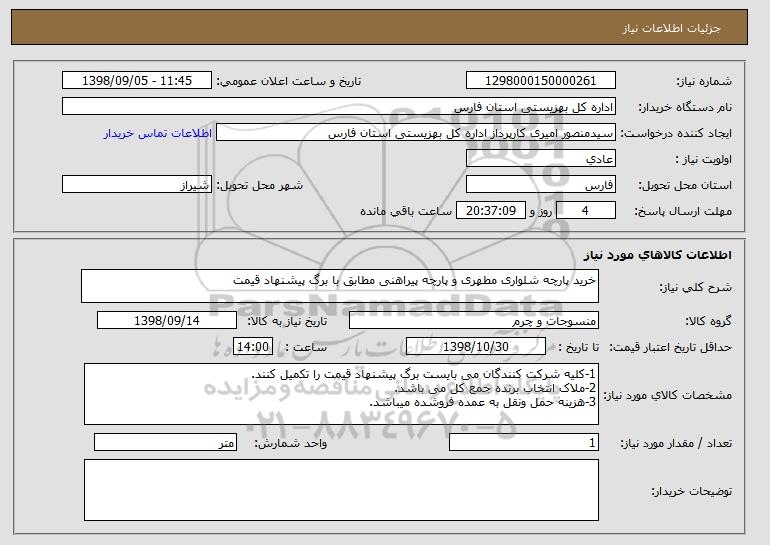Click the label 'تاریخ و ساعت اعلان عمومی:'
770x545 pixels.
[289, 82]
